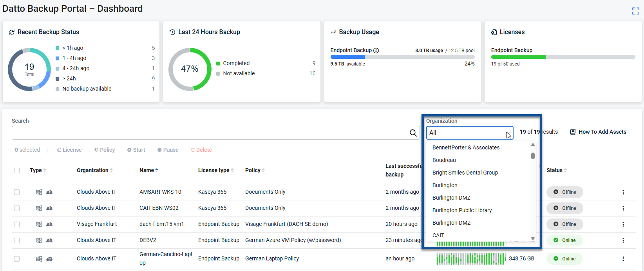Viewport: 644px width, 271px height.
Task: Click the Delete button
Action: click(x=201, y=150)
